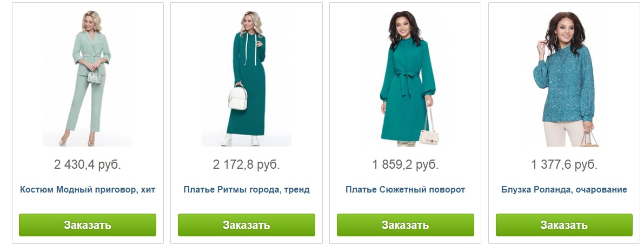Viewport: 644px width, 245px height.
Task: Order the Блузка Роланда with Заказать
Action: point(565,225)
